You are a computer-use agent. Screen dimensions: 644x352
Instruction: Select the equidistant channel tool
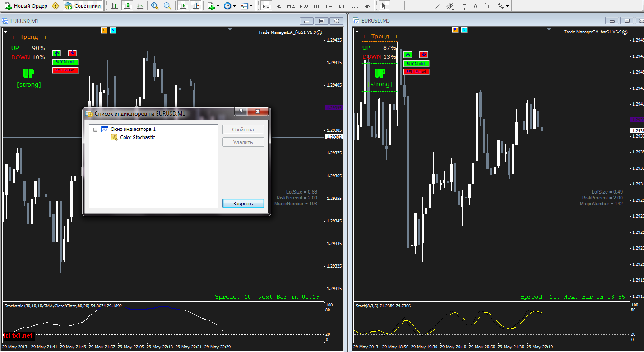point(450,6)
